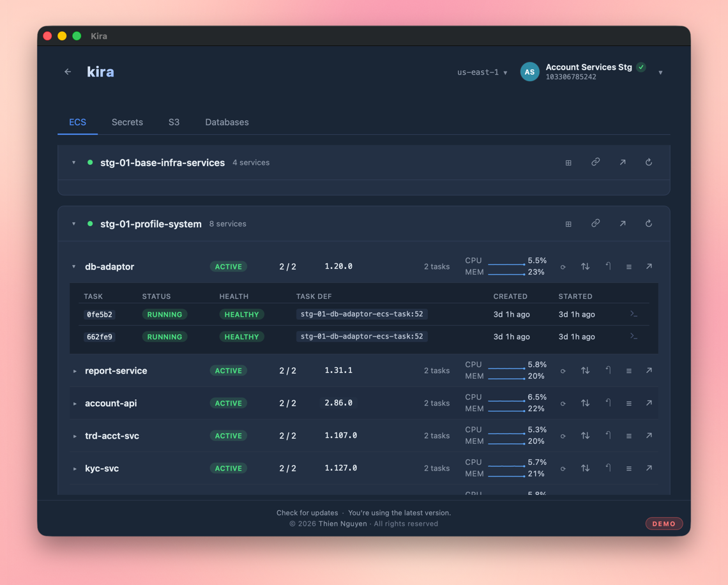Click the macOS green fullscreen window button
The image size is (728, 585).
(x=77, y=36)
